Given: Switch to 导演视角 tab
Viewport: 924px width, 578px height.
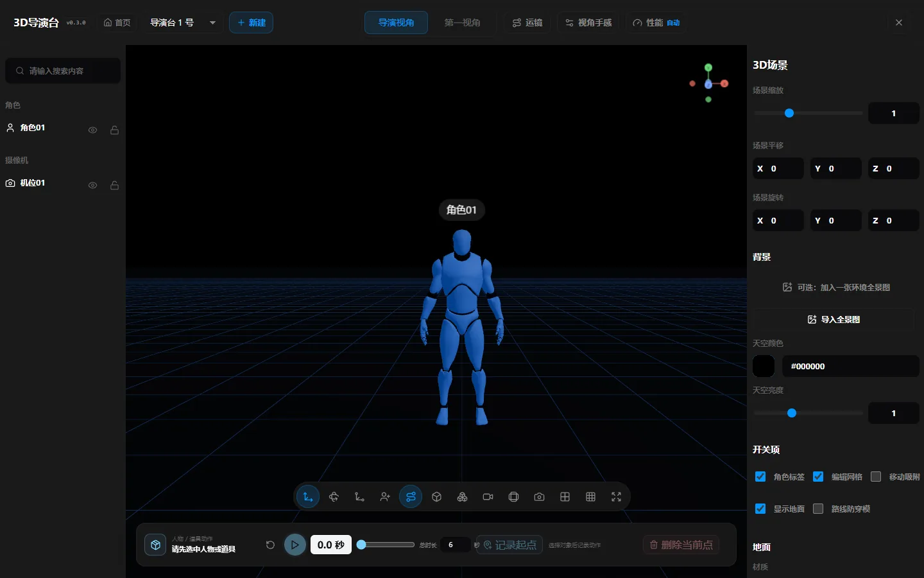Looking at the screenshot, I should click(396, 22).
